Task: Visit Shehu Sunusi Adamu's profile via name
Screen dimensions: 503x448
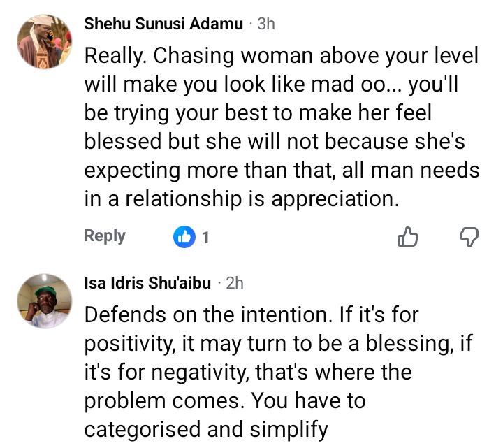Action: [x=163, y=24]
